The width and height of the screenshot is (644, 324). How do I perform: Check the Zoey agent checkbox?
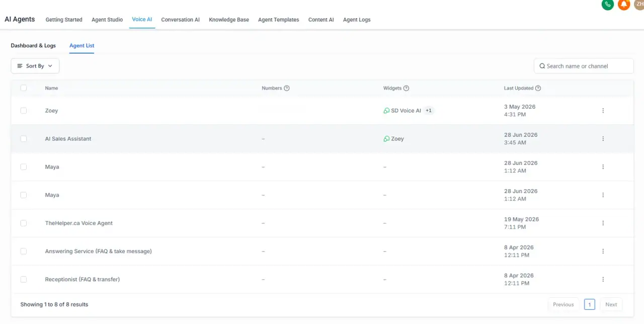click(x=24, y=111)
